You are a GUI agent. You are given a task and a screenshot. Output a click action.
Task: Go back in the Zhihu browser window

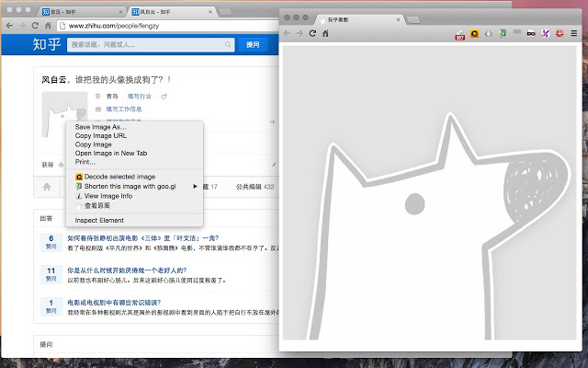tap(10, 26)
